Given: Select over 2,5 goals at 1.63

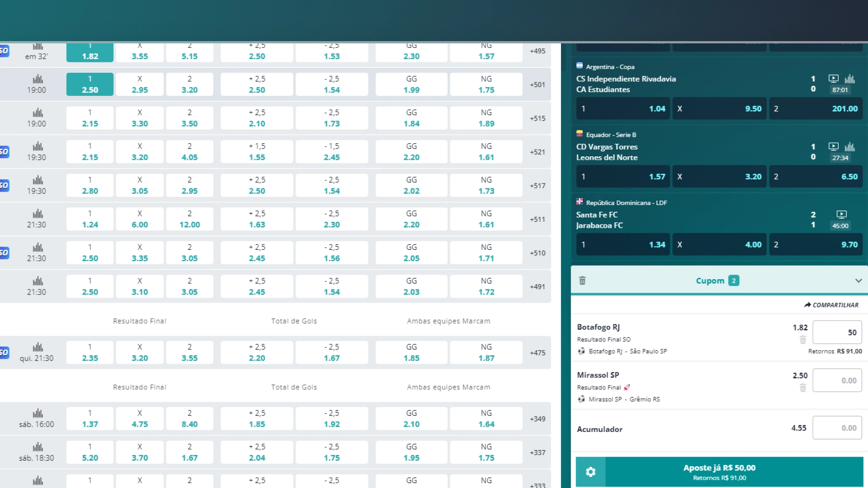Looking at the screenshot, I should tap(257, 219).
